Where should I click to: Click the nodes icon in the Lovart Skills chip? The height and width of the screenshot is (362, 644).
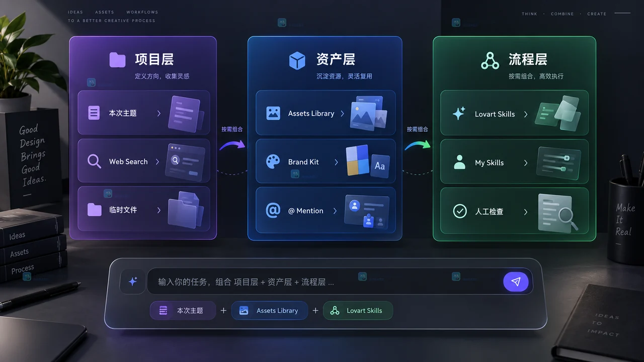[x=335, y=311]
